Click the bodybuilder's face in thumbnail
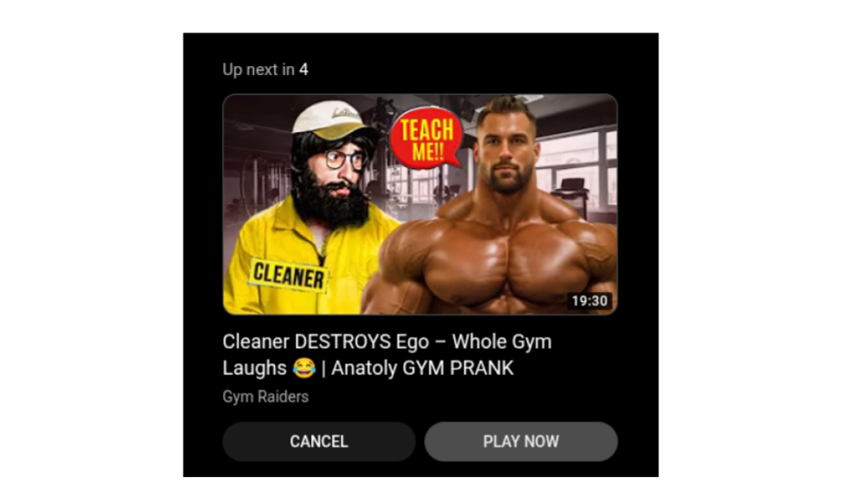868x488 pixels. (x=506, y=149)
